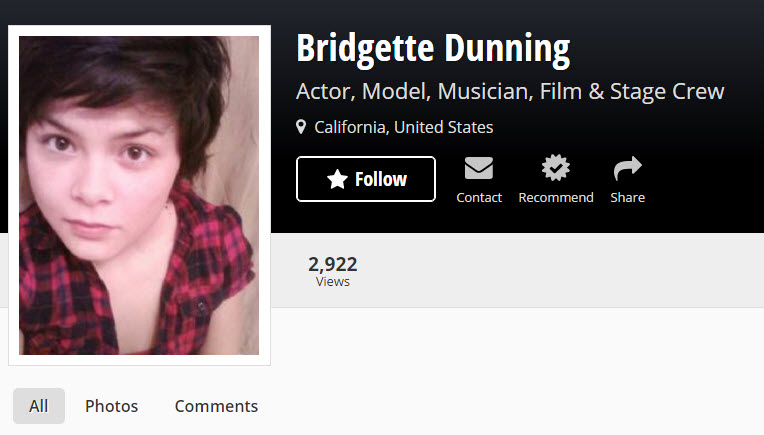Select the Contact text label
This screenshot has width=764, height=435.
tap(479, 197)
